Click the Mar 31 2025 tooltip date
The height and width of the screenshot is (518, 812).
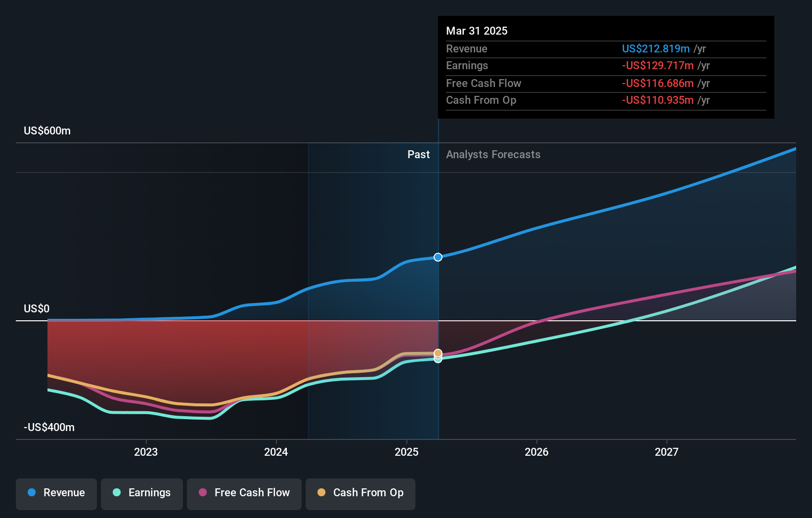pyautogui.click(x=477, y=31)
